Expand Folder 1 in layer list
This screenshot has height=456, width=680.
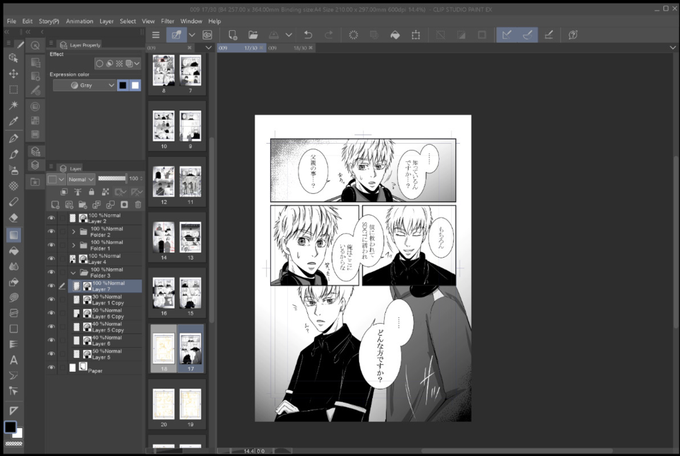pyautogui.click(x=73, y=245)
